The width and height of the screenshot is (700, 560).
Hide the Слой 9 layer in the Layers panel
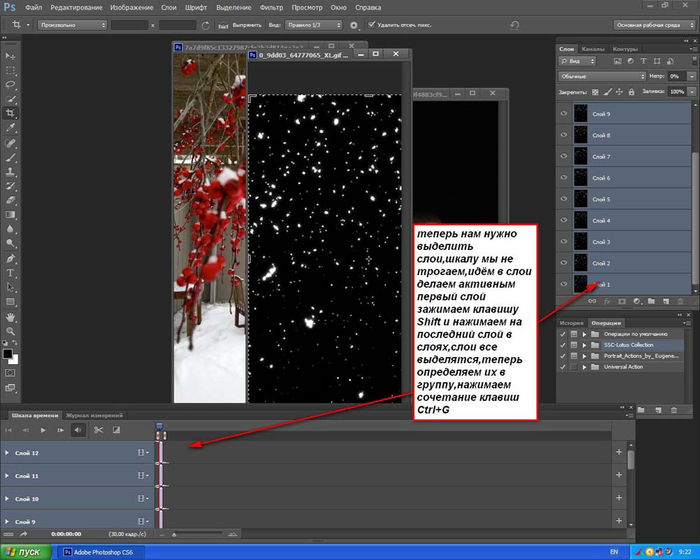coord(563,113)
